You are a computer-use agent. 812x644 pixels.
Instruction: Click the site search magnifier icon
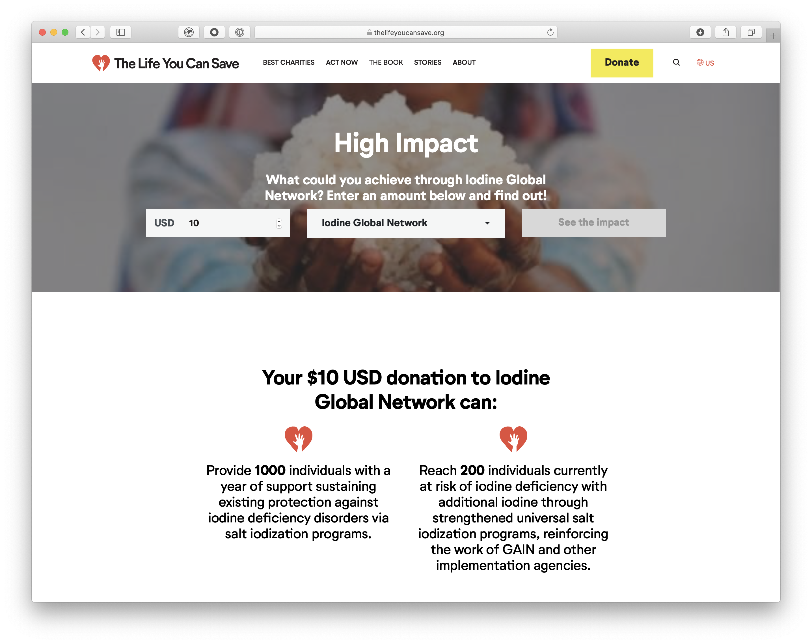click(676, 62)
